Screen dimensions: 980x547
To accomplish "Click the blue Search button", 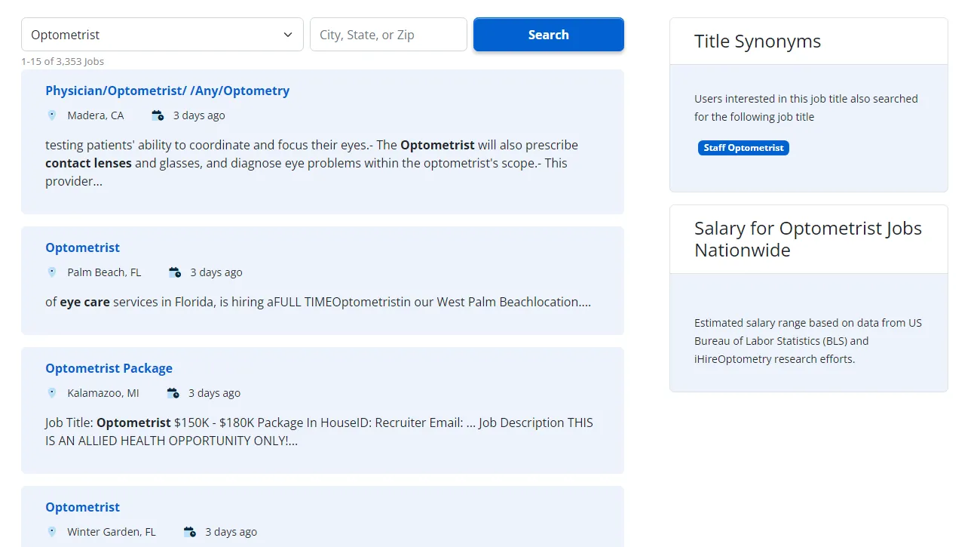I will [x=549, y=35].
